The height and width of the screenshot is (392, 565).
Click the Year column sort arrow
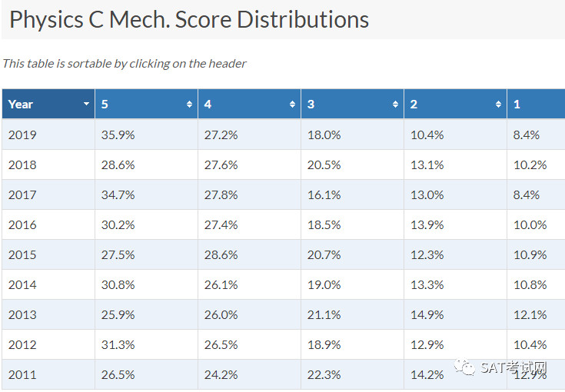click(86, 104)
